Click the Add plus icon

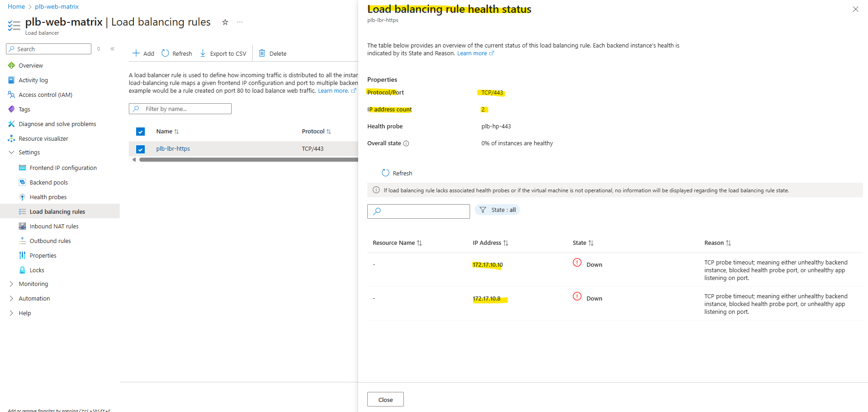pos(136,53)
